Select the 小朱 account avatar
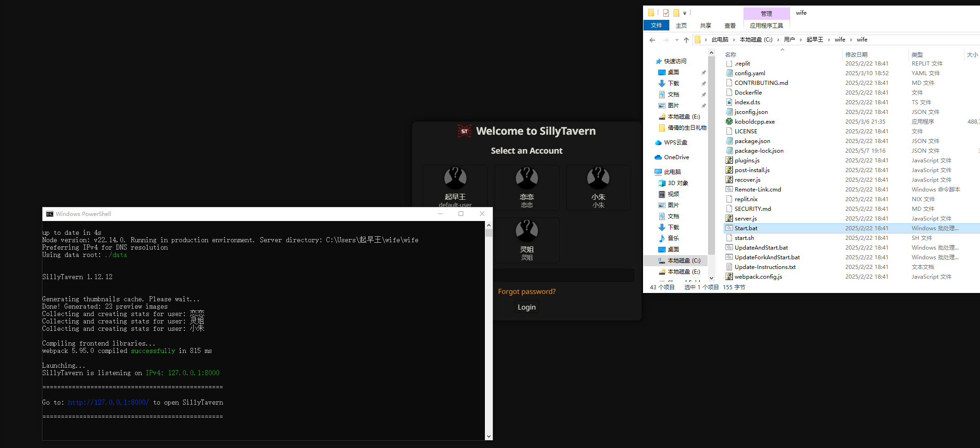The width and height of the screenshot is (980, 448). [x=598, y=178]
